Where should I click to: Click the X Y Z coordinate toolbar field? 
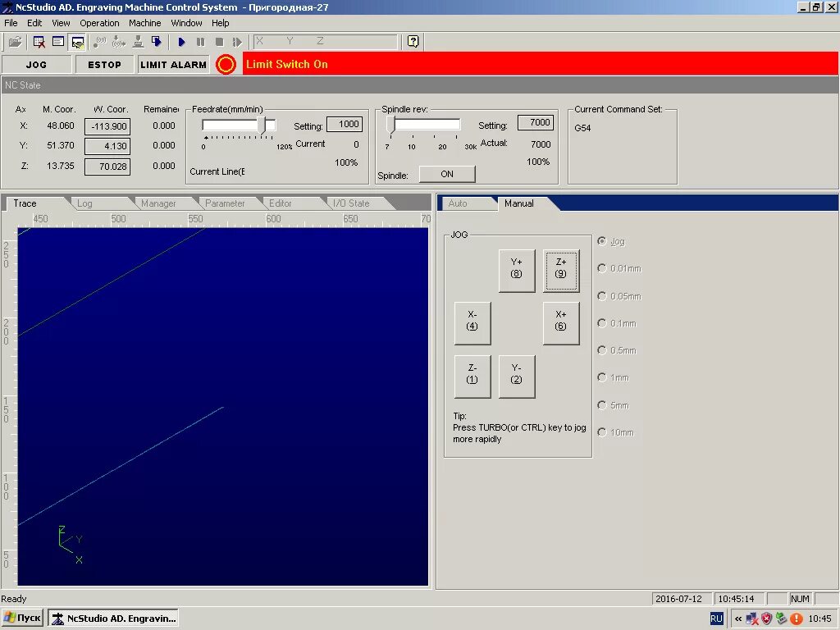[x=326, y=41]
